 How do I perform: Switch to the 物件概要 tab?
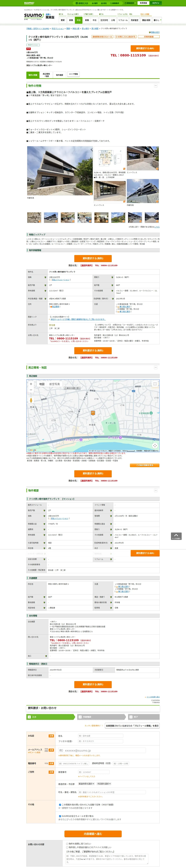tap(59, 75)
